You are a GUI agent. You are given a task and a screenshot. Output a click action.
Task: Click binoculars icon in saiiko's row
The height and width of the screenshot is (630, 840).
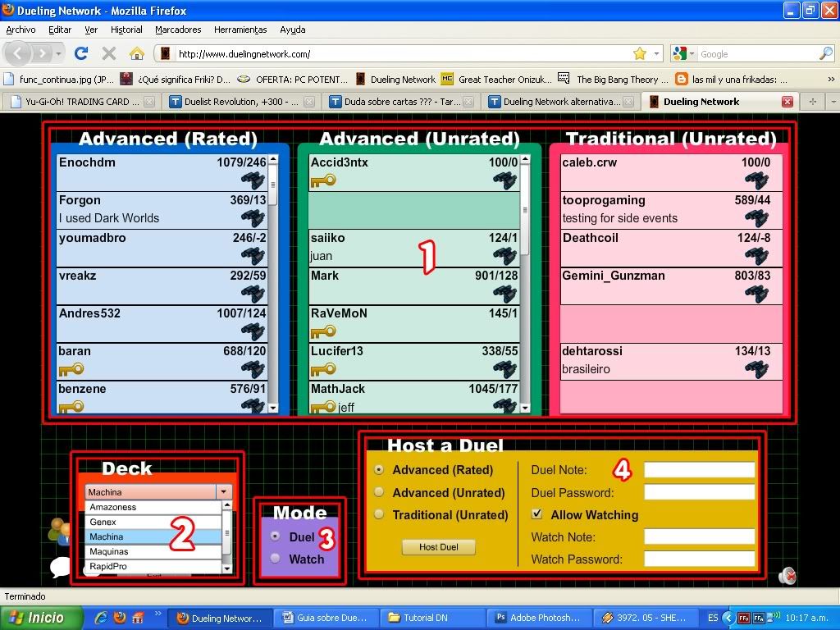pos(504,256)
